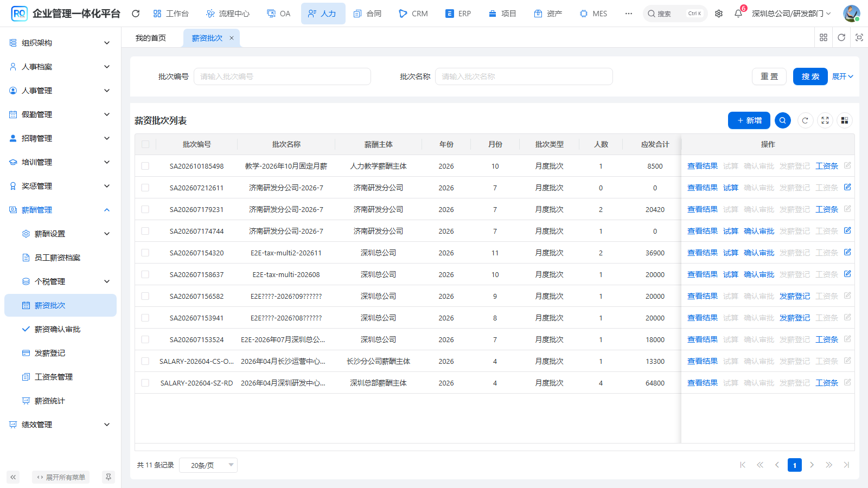This screenshot has width=868, height=488.
Task: Open the 20条/页 page size dropdown
Action: pos(208,465)
